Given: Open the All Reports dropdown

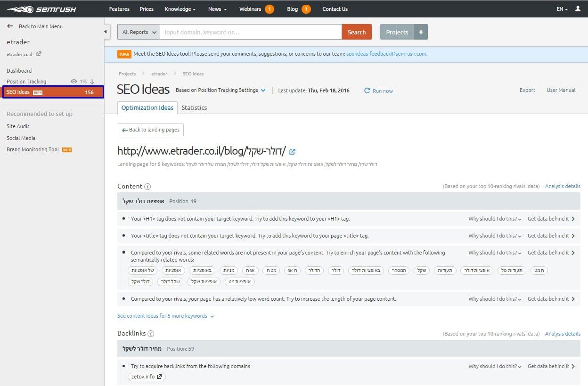Looking at the screenshot, I should point(139,32).
